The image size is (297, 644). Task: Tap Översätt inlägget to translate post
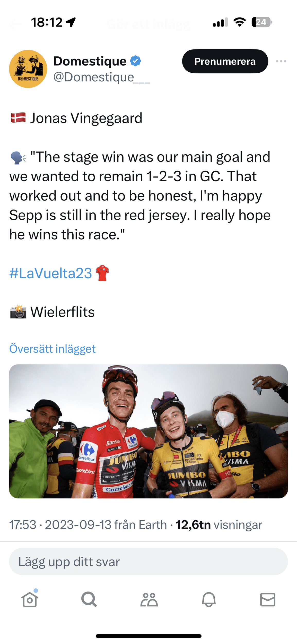pyautogui.click(x=53, y=349)
